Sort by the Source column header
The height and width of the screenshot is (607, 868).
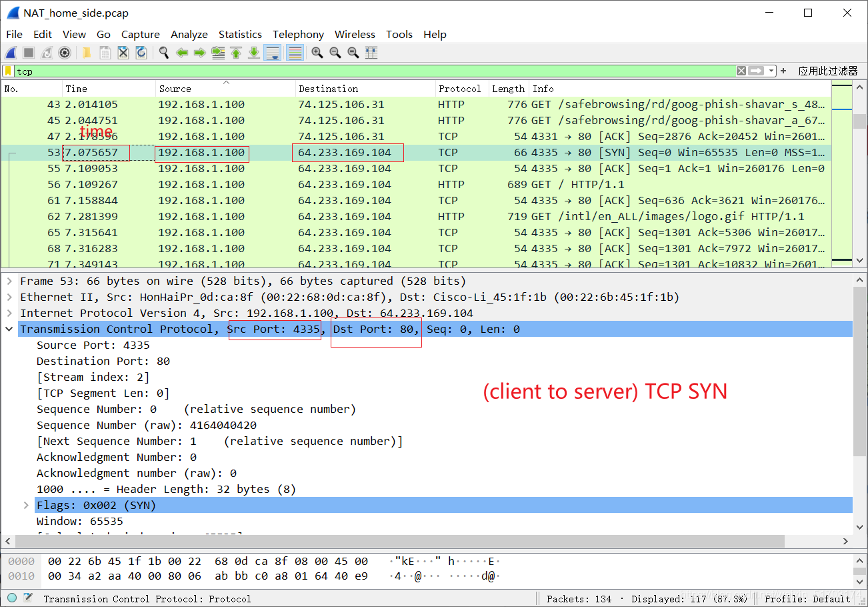pos(226,89)
